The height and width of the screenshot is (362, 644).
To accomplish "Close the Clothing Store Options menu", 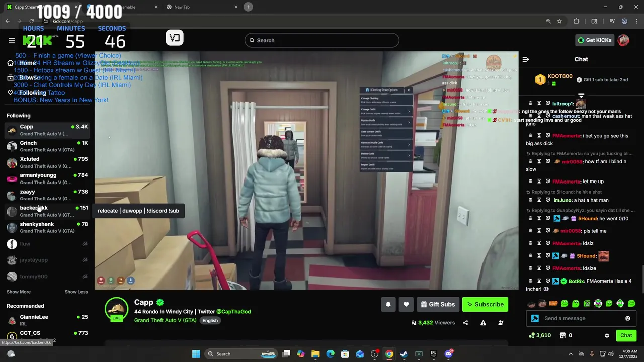I will (x=408, y=90).
